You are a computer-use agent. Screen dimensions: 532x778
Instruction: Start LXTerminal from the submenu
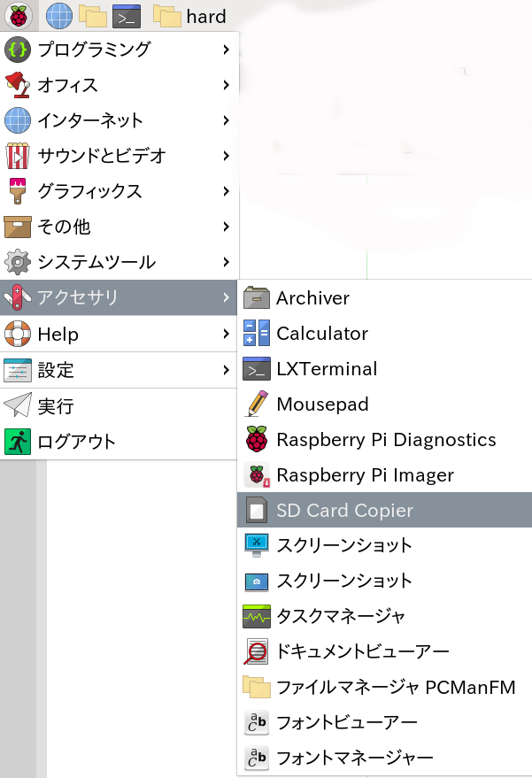384,369
